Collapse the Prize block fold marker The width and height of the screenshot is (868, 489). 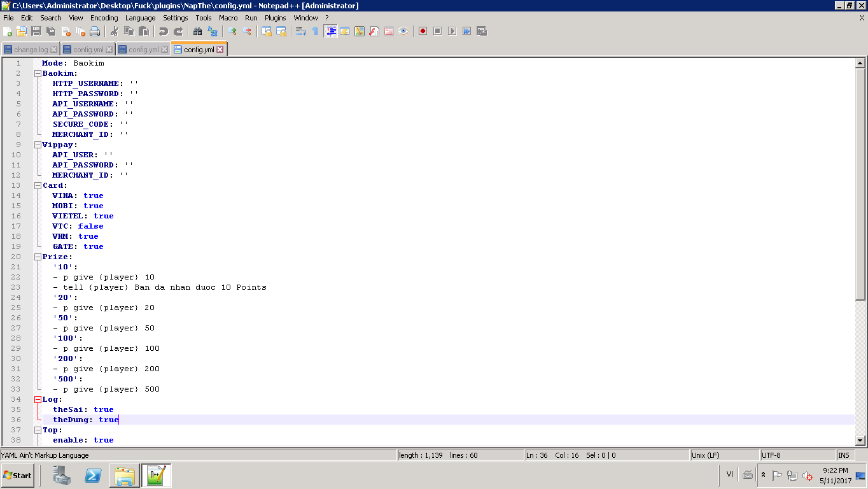38,257
